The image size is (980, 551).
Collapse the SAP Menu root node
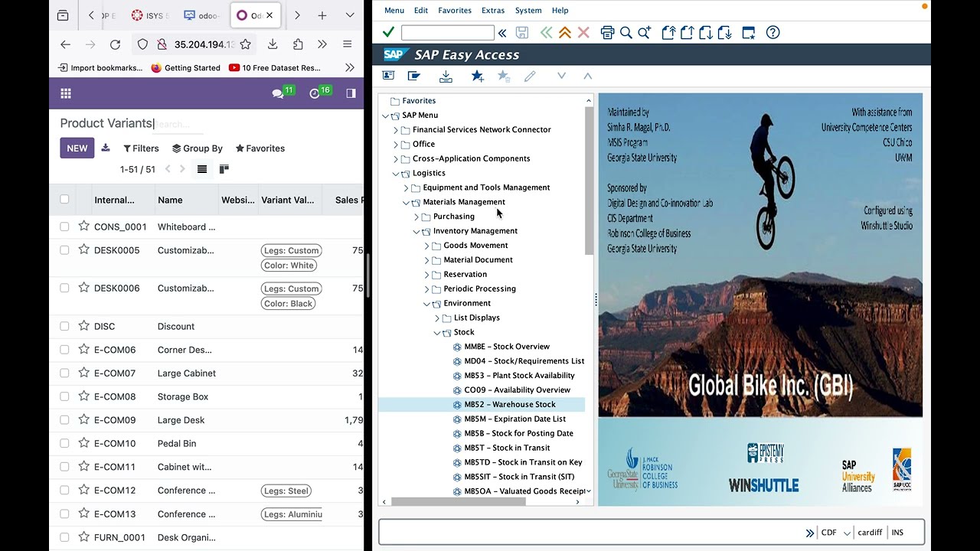click(x=386, y=116)
